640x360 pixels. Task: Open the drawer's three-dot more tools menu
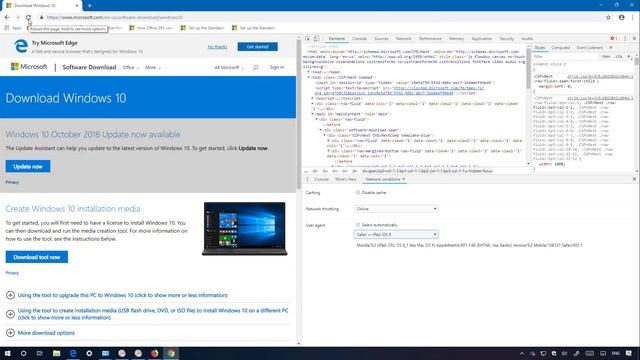[x=307, y=179]
